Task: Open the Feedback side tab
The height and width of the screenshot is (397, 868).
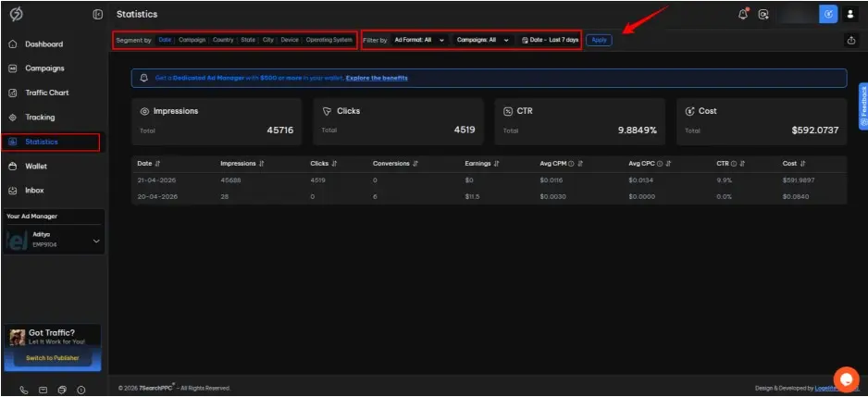Action: (x=863, y=106)
